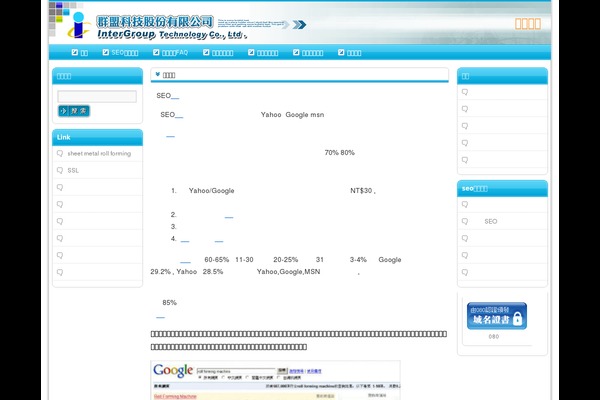This screenshot has height=400, width=600.
Task: Click the 'Yahoo,Google,MSN' text
Action: (x=289, y=272)
